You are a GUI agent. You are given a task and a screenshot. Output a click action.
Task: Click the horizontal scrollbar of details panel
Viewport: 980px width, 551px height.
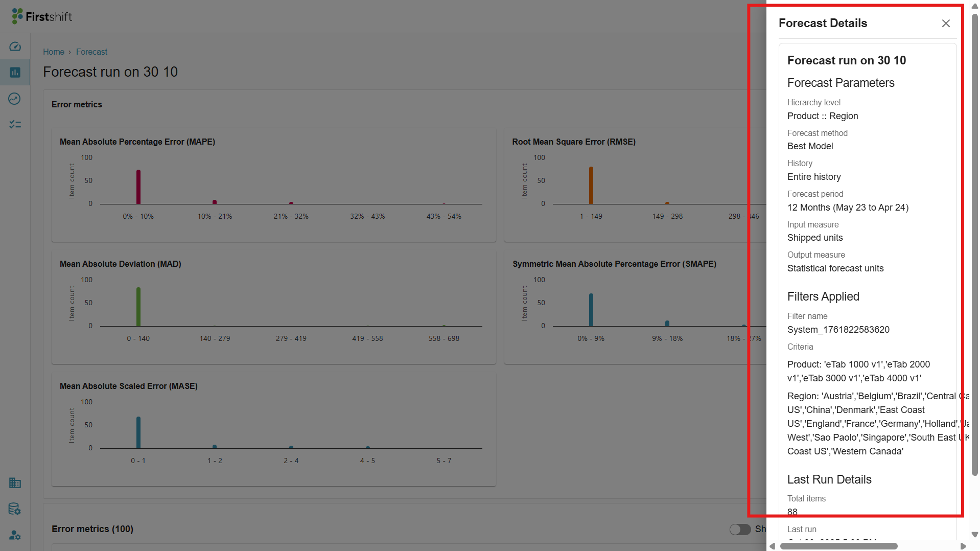[x=838, y=546]
